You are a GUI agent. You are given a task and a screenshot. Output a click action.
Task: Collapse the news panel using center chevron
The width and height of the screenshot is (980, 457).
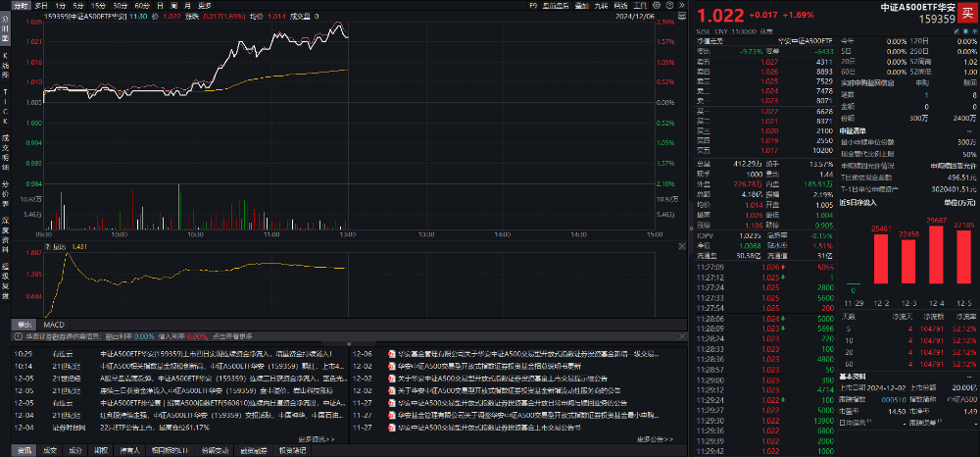click(x=350, y=342)
